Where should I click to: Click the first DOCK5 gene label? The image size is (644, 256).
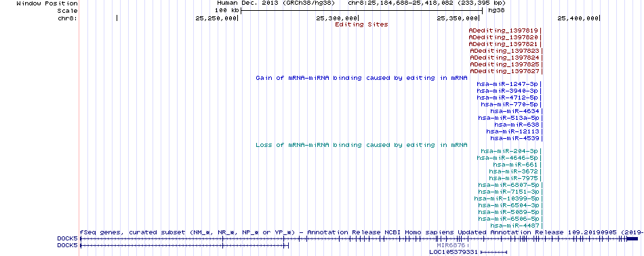(67, 239)
